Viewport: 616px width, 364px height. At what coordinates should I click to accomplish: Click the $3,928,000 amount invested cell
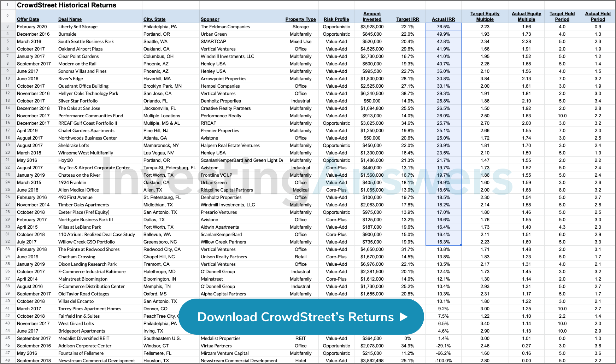372,27
